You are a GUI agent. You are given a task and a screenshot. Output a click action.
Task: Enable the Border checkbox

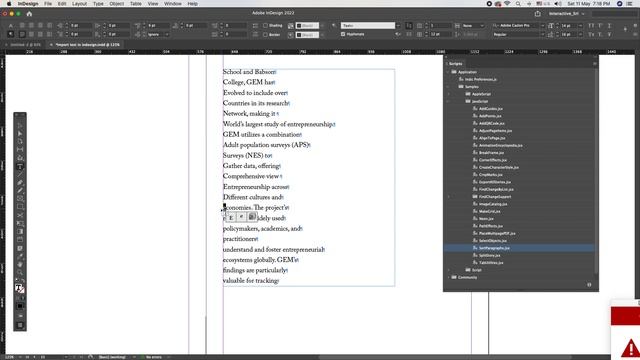click(x=265, y=35)
